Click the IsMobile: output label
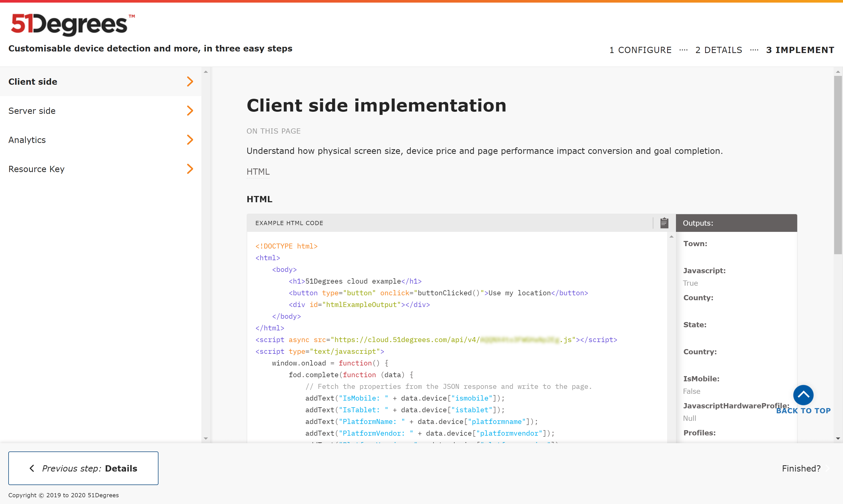843x504 pixels. click(x=701, y=379)
